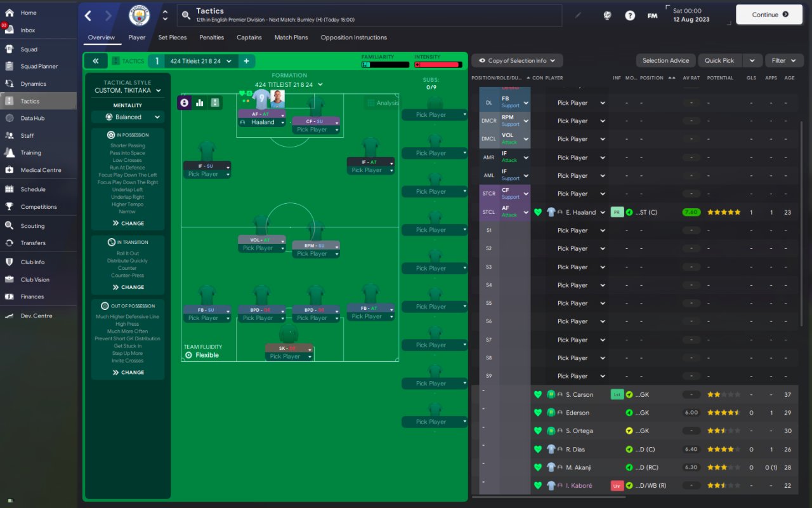Open the Match Plans tab
The width and height of the screenshot is (812, 508).
pos(291,37)
